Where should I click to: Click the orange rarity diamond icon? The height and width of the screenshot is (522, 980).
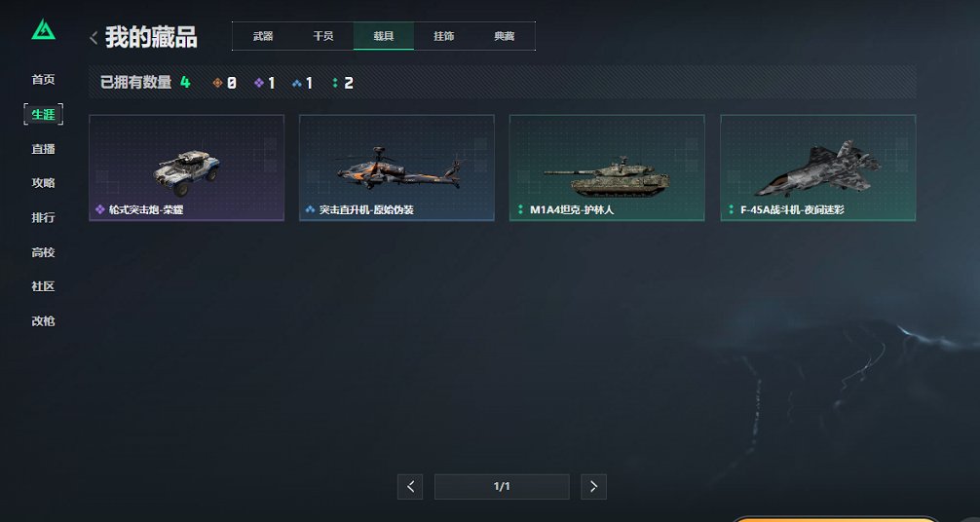(217, 83)
